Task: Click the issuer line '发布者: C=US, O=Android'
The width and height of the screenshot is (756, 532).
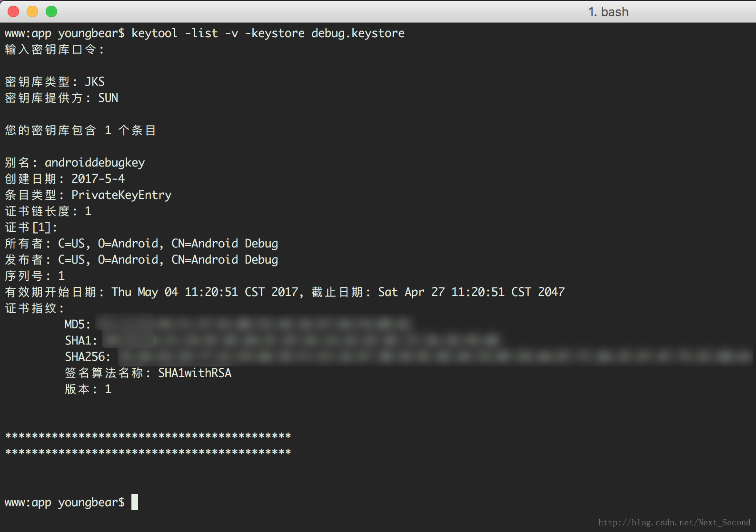Action: pos(141,260)
